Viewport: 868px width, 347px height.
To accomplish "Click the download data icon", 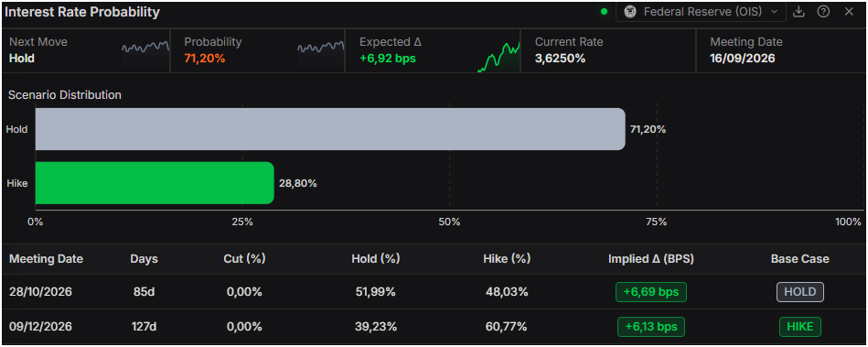I will (798, 12).
